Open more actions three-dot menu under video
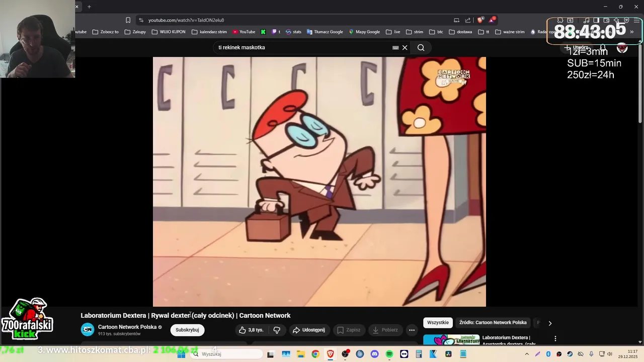The image size is (644, 362). pyautogui.click(x=412, y=330)
